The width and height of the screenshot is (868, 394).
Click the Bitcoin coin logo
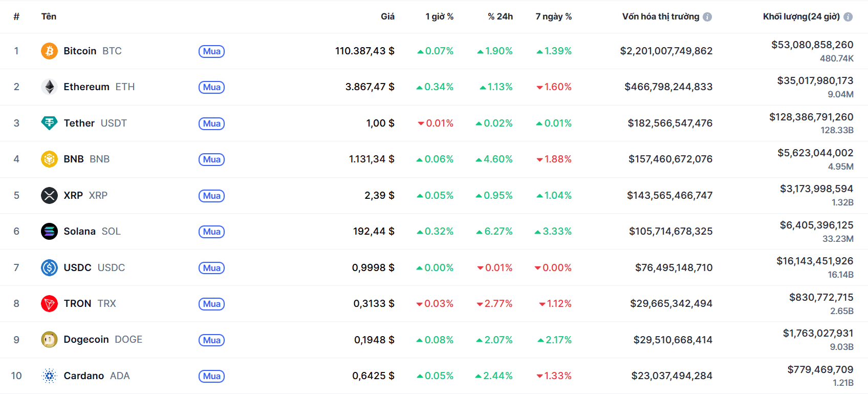coord(49,51)
